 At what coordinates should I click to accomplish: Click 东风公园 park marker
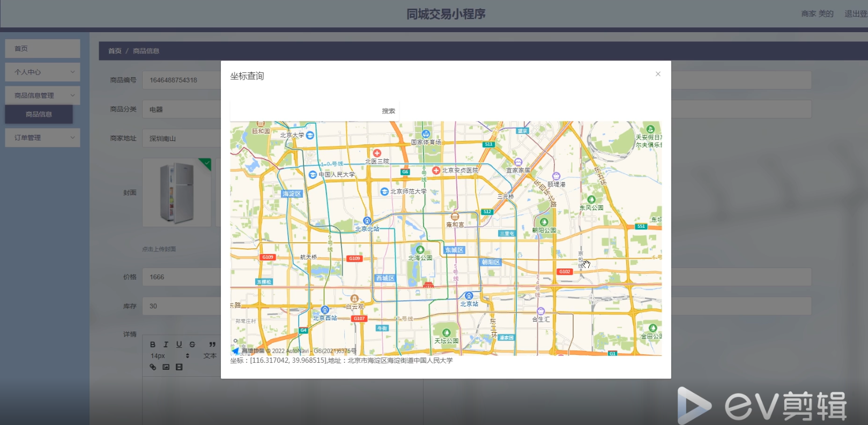coord(591,199)
